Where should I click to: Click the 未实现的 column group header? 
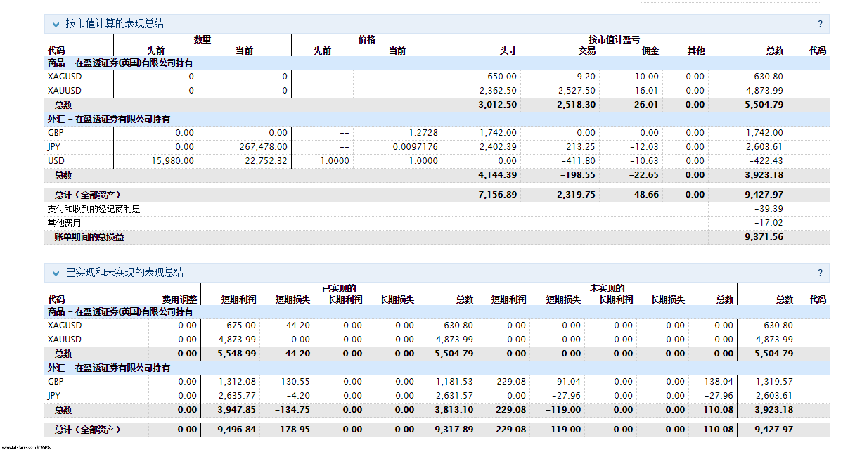click(607, 289)
